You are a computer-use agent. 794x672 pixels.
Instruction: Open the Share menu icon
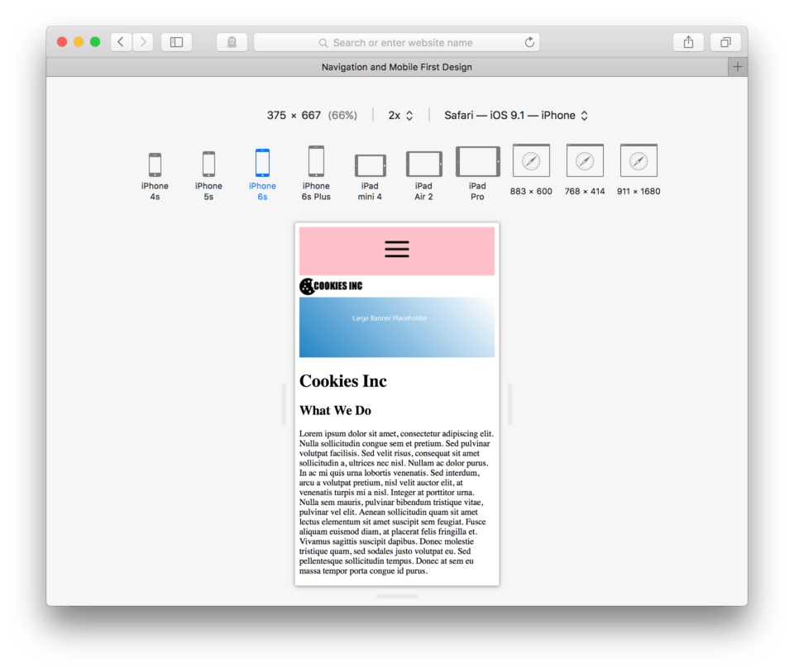coord(688,42)
